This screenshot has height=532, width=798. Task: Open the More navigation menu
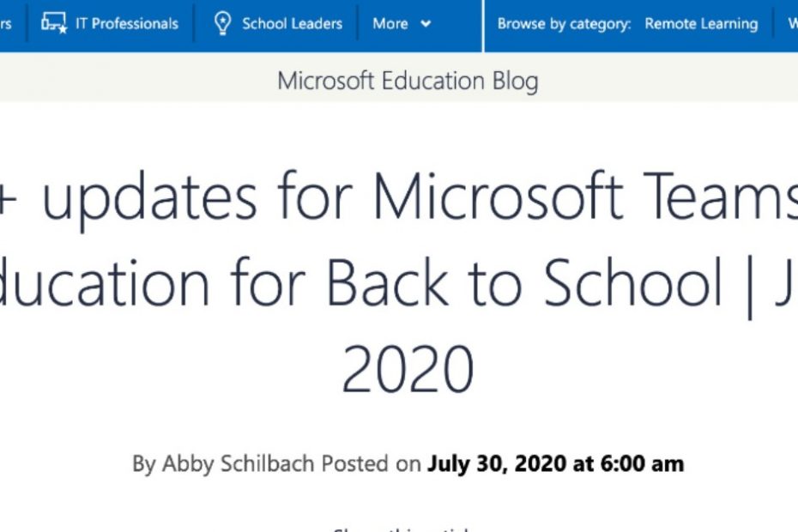point(402,23)
